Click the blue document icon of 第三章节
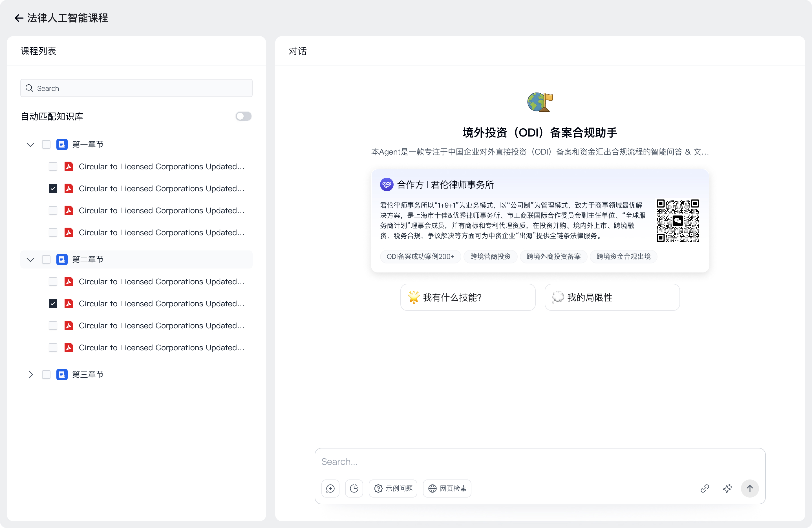The width and height of the screenshot is (812, 528). point(62,374)
